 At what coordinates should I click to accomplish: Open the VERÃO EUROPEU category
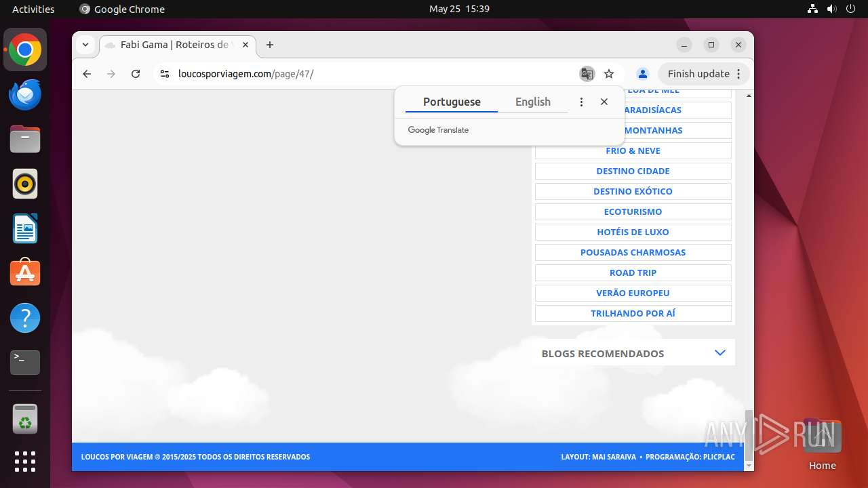pyautogui.click(x=633, y=293)
